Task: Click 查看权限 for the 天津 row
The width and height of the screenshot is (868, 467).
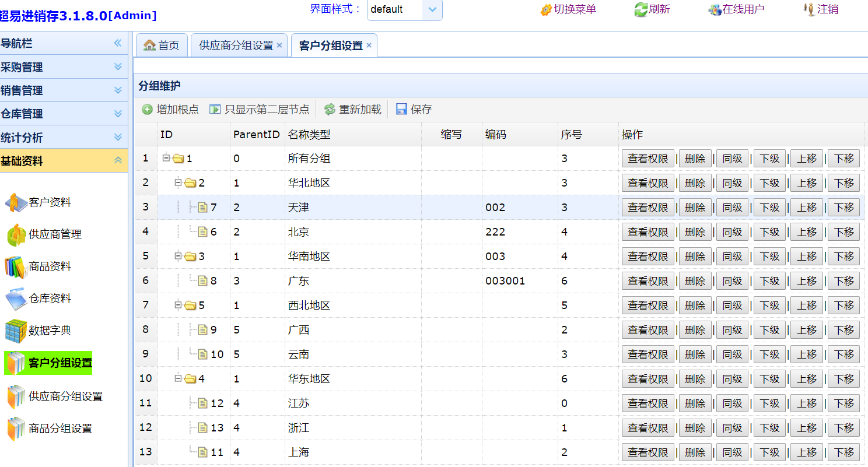Action: 647,208
